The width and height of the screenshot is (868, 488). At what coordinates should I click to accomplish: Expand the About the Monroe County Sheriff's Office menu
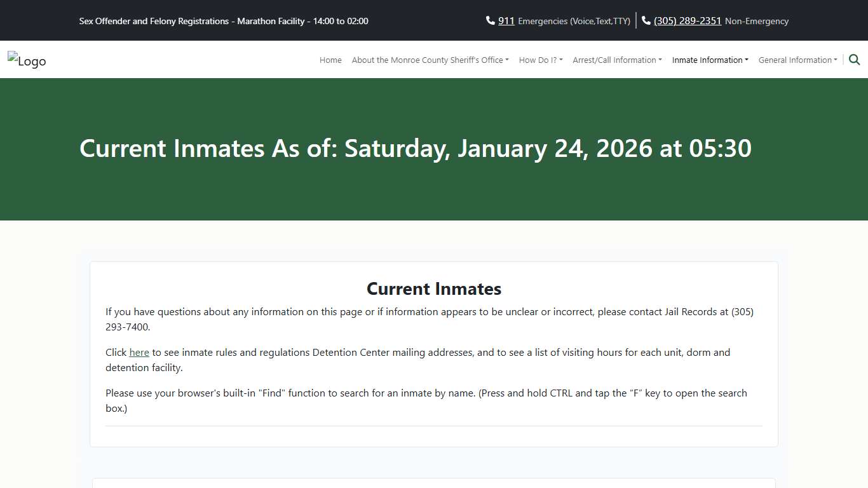click(430, 60)
